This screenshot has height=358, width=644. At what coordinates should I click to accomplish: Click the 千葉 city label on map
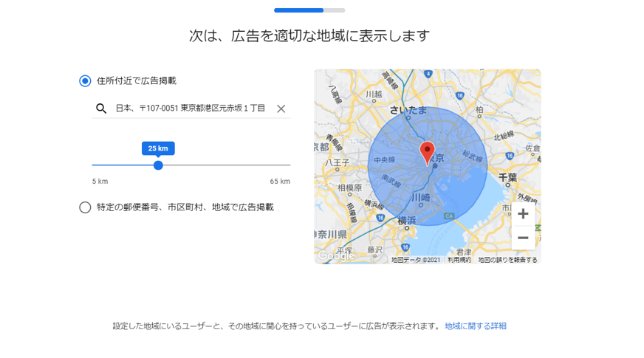click(508, 177)
